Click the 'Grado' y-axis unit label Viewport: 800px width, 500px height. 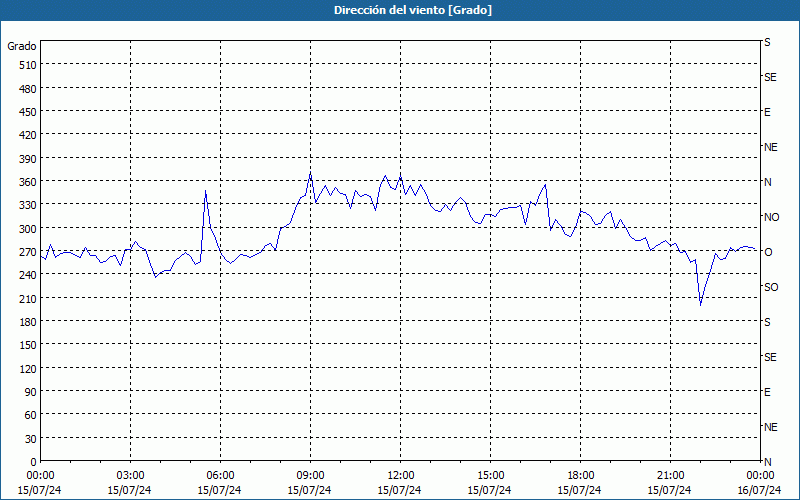22,46
